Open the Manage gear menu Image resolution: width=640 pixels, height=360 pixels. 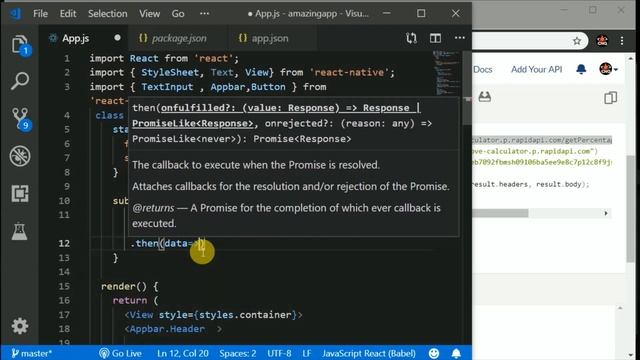click(x=20, y=326)
